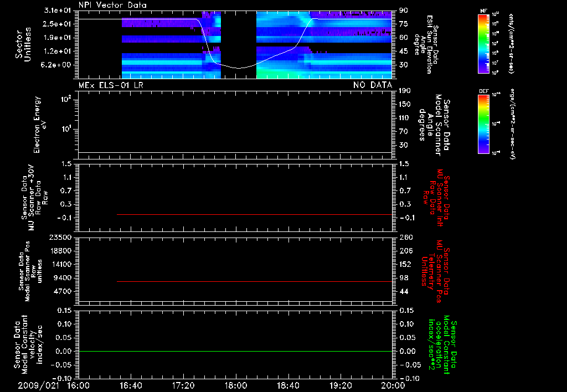This screenshot has width=567, height=392.
Task: Click the 9400 scanner position tick
Action: tap(63, 278)
